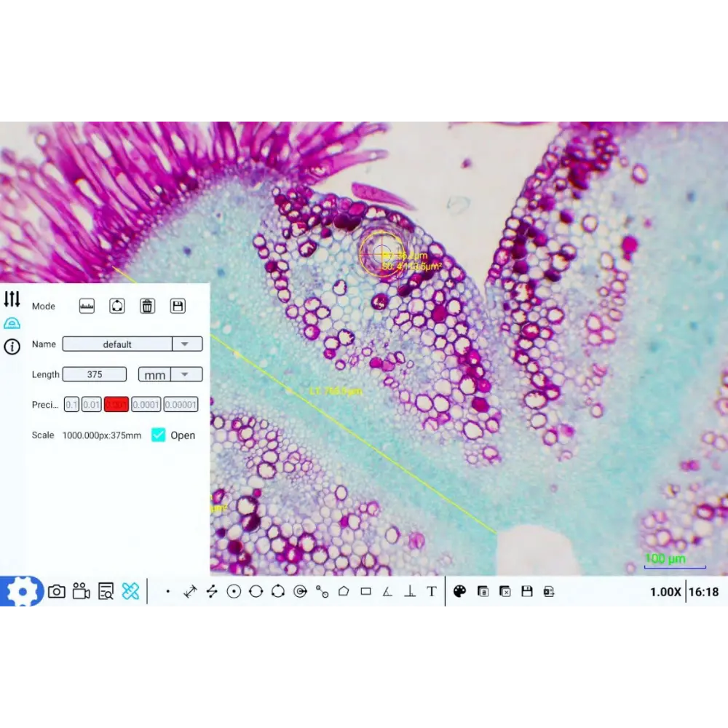This screenshot has width=728, height=728.
Task: Start video recording with camcorder icon
Action: click(81, 592)
